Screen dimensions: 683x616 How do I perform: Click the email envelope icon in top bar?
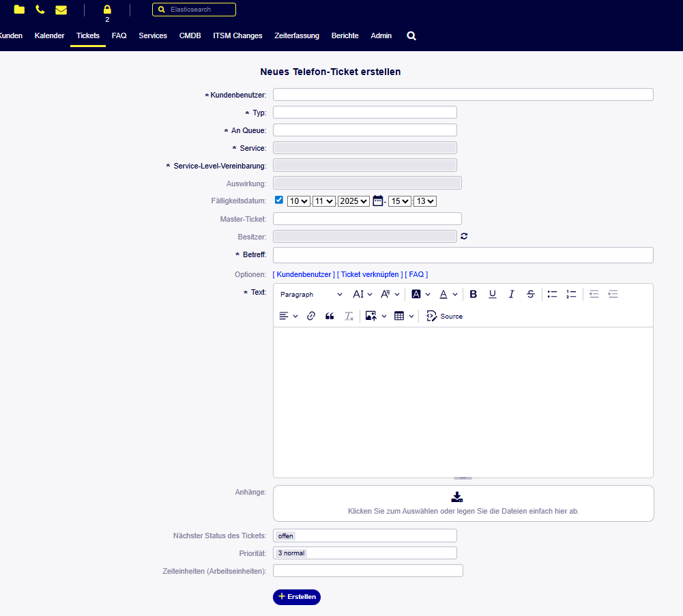click(x=61, y=10)
